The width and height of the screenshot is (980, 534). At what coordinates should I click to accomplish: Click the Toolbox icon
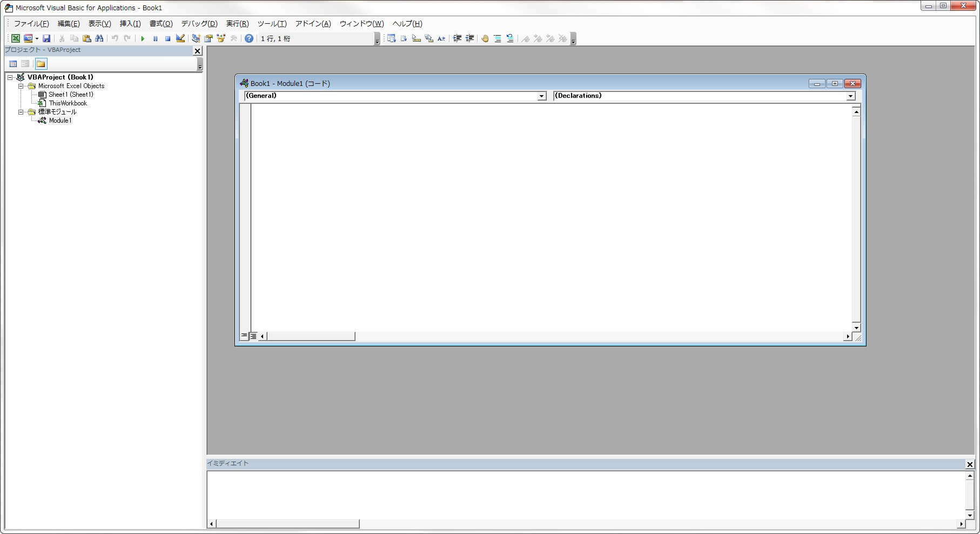tap(233, 38)
